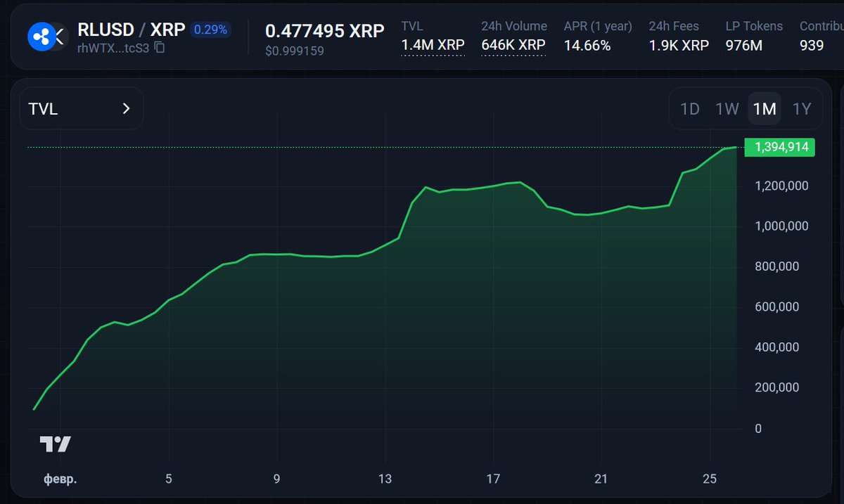Click the 13 date axis label

pyautogui.click(x=385, y=479)
